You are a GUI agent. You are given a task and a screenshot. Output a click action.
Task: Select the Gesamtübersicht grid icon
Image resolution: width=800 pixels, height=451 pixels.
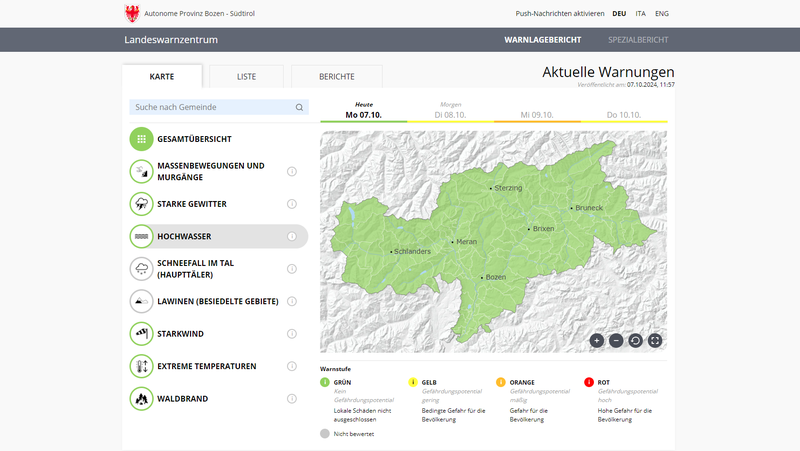[142, 139]
